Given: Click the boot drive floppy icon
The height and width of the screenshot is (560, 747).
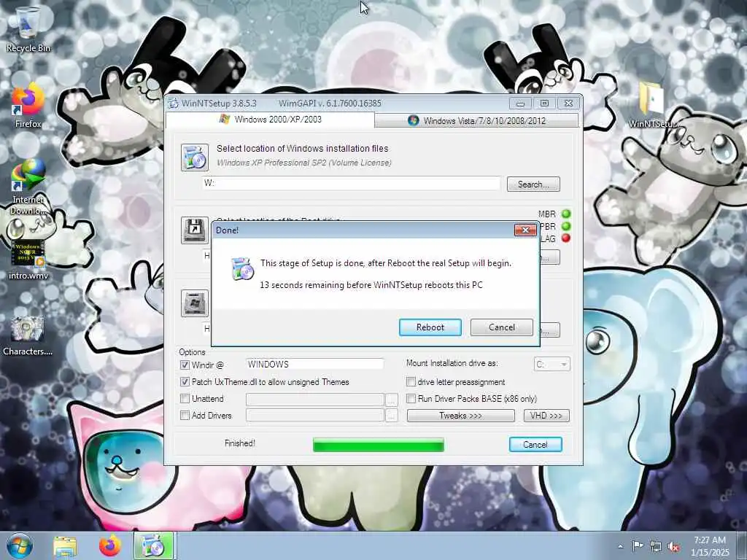Looking at the screenshot, I should tap(194, 230).
